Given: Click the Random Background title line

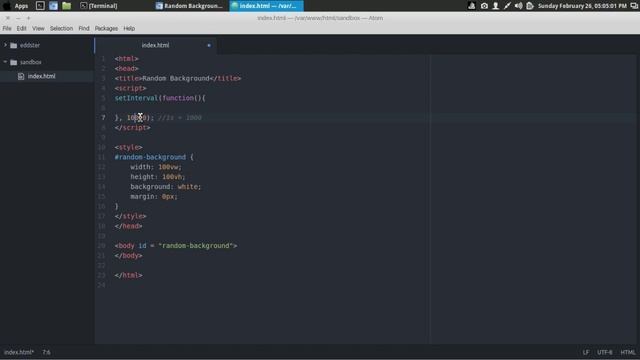Looking at the screenshot, I should 178,78.
